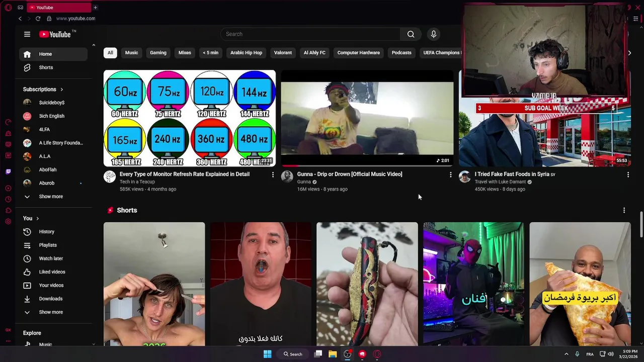Viewport: 644px width, 362px height.
Task: Select the Gaming filter chip
Action: 158,53
